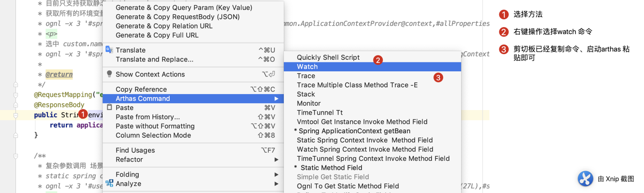The height and width of the screenshot is (193, 644).
Task: Select Vmtool Get Instance Invoke Method Field
Action: click(x=362, y=122)
